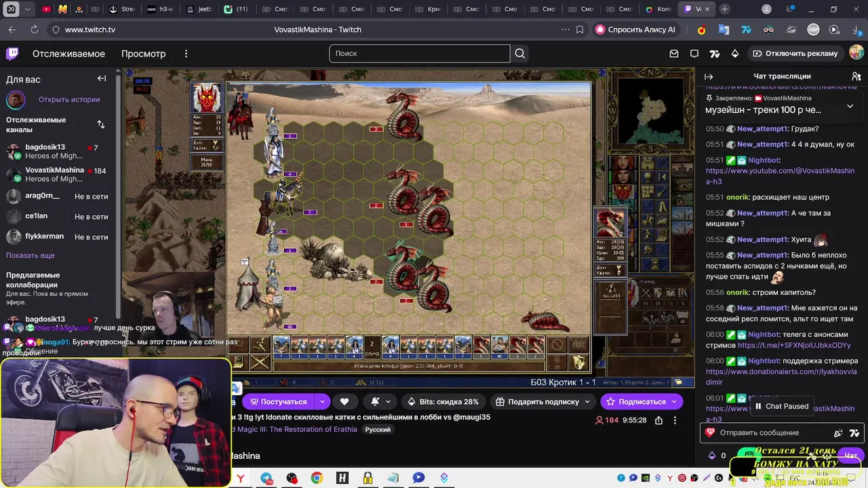Bookmark the current page
The image size is (868, 488).
(580, 30)
